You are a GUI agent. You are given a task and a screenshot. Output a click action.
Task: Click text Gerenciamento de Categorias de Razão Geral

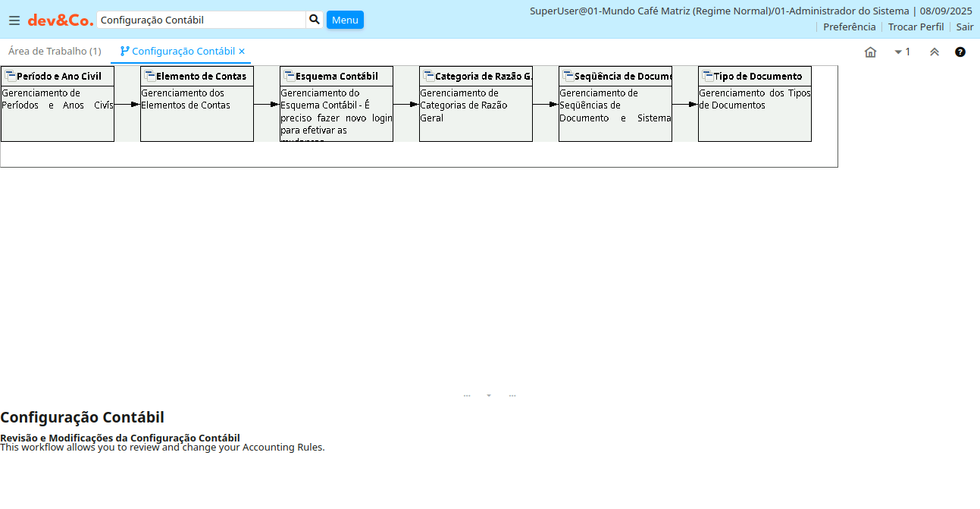click(x=464, y=105)
